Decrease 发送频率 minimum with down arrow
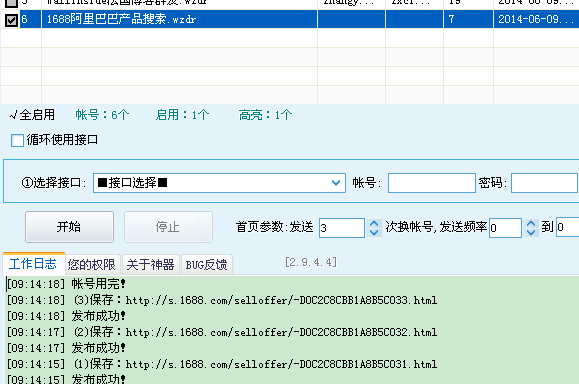Viewport: 579px width, 384px height. tap(531, 232)
